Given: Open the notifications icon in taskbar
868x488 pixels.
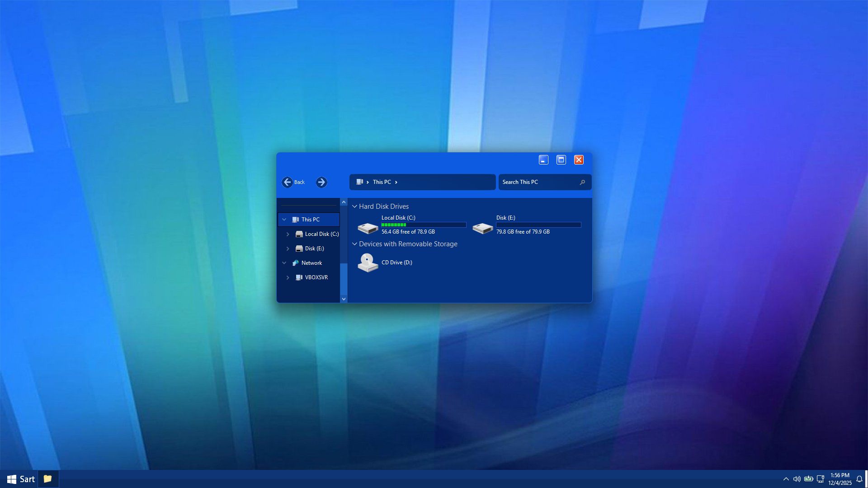Looking at the screenshot, I should (x=859, y=479).
